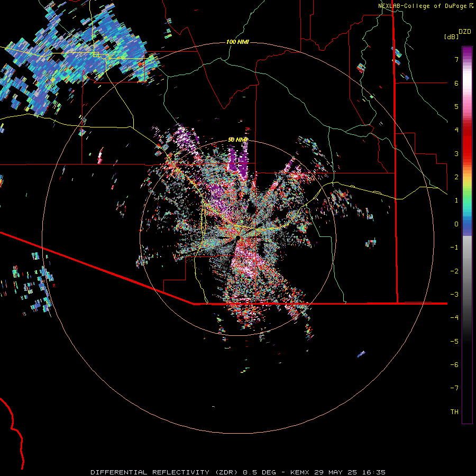
Task: Select the 0 value on the dB scale
Action: tap(456, 224)
